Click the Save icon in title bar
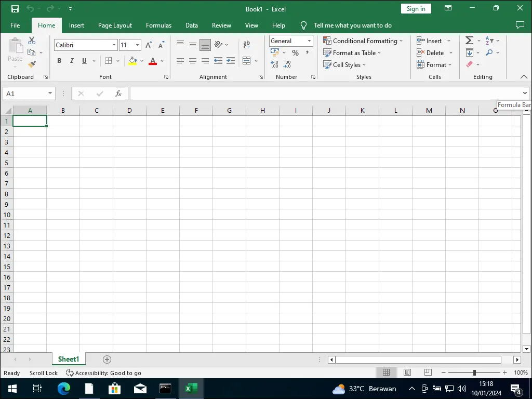Screen dimensions: 532x399 pos(15,9)
